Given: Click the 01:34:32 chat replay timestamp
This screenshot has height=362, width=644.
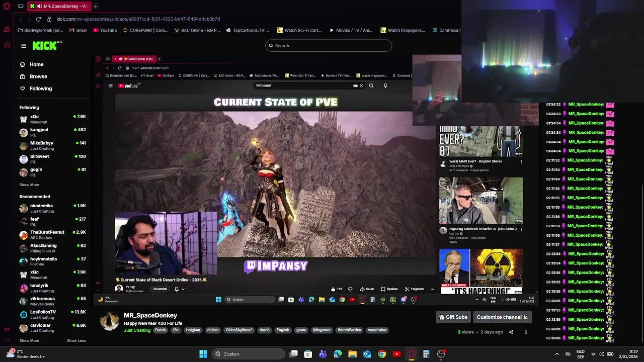Looking at the screenshot, I should tap(553, 105).
